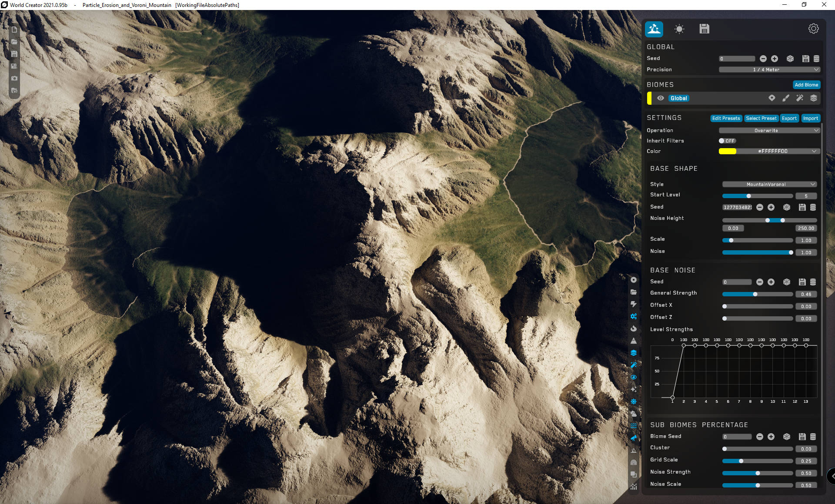835x504 pixels.
Task: Click the yellow Color swatch in Settings
Action: [x=727, y=151]
